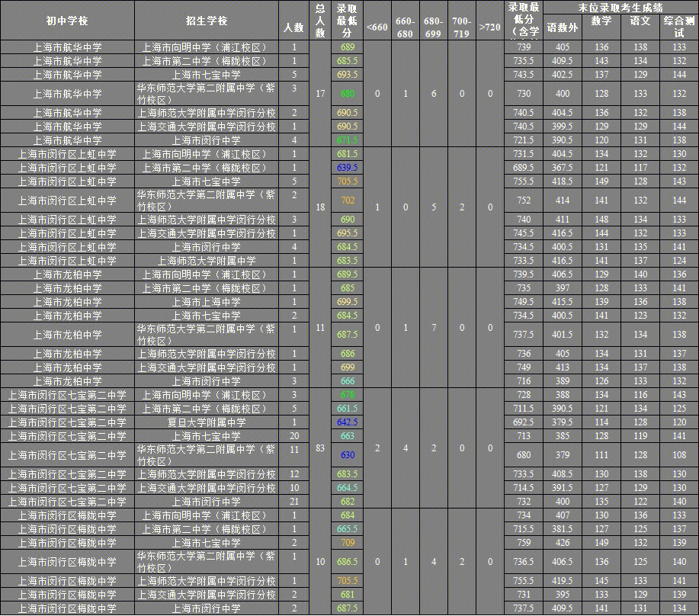Click the 上海市上海中学 cell

(x=207, y=302)
